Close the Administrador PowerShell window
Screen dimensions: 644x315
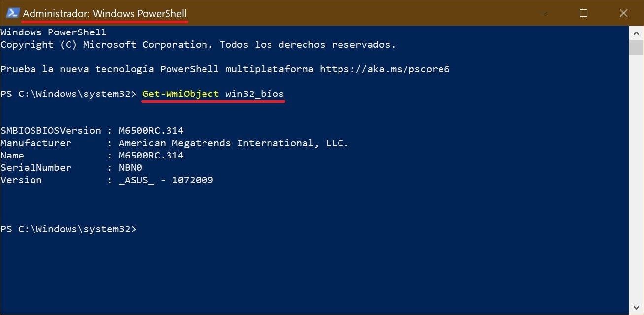click(x=623, y=13)
